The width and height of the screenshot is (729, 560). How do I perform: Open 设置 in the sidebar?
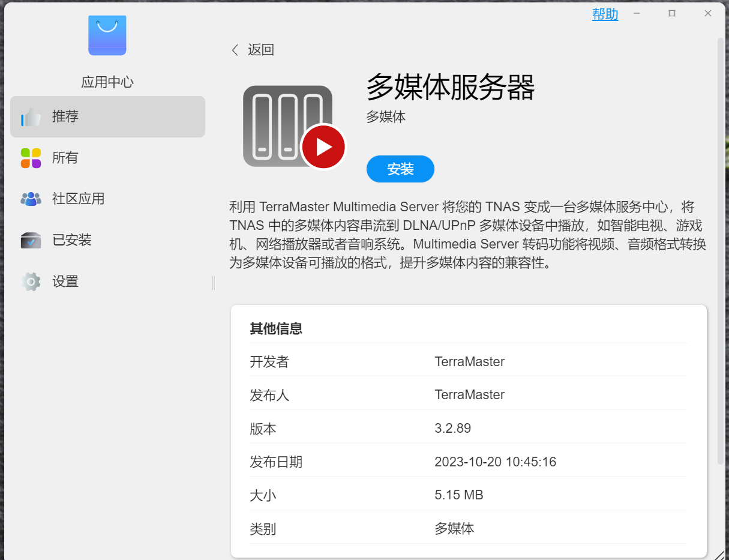tap(108, 282)
